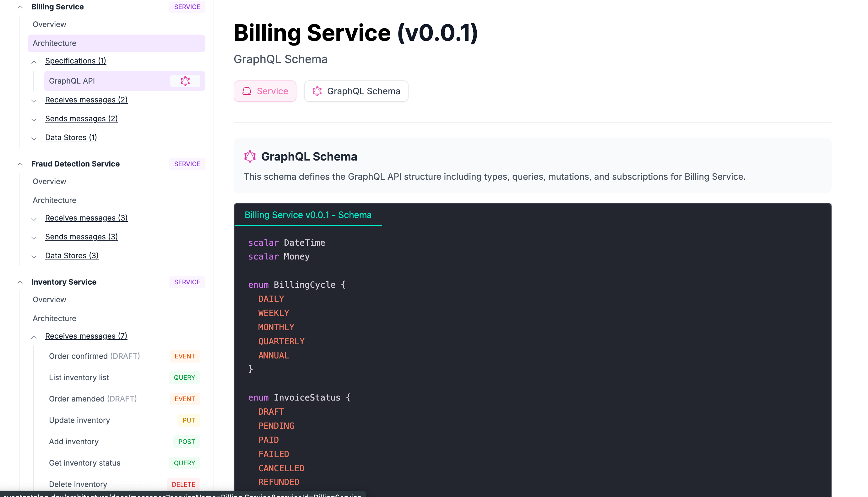
Task: Select Delete Inventory DELETE message
Action: pyautogui.click(x=78, y=484)
